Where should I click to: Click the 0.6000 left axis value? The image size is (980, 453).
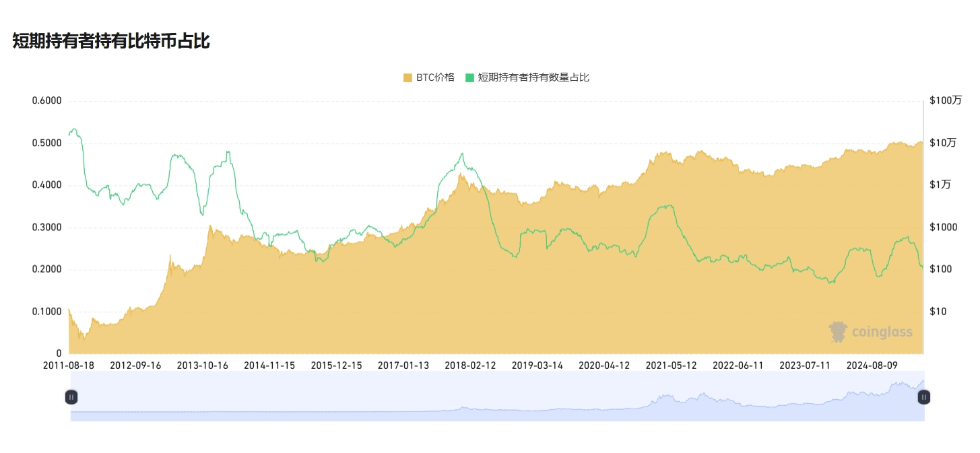46,101
